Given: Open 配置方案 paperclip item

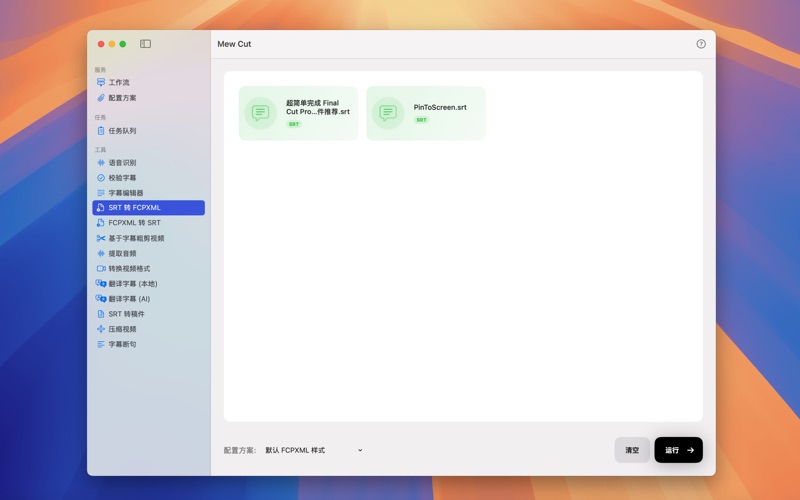Looking at the screenshot, I should point(122,98).
